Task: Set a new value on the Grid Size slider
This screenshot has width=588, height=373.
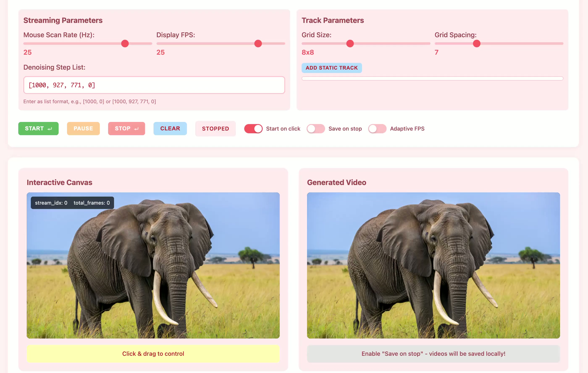Action: [x=350, y=44]
